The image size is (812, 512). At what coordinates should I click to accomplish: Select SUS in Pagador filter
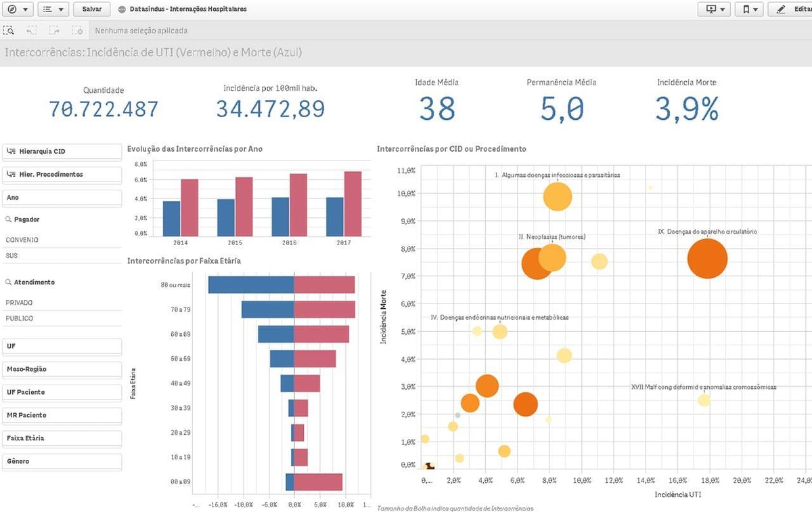[x=62, y=256]
